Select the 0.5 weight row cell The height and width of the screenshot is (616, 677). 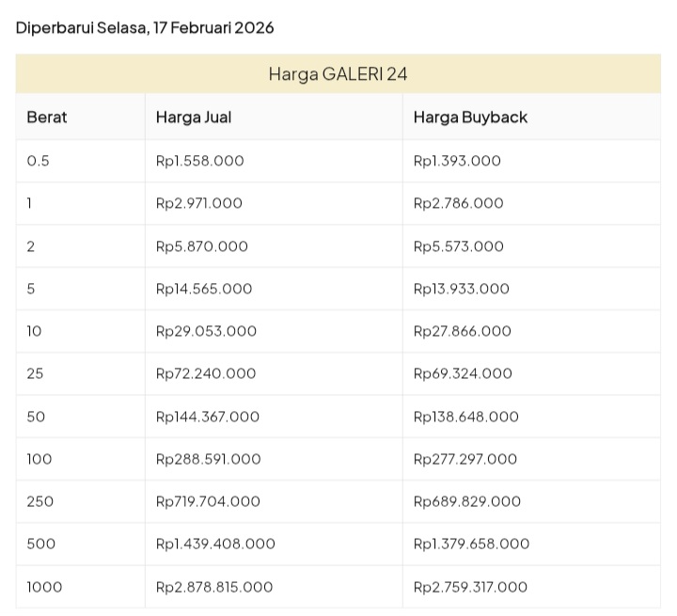click(x=39, y=161)
